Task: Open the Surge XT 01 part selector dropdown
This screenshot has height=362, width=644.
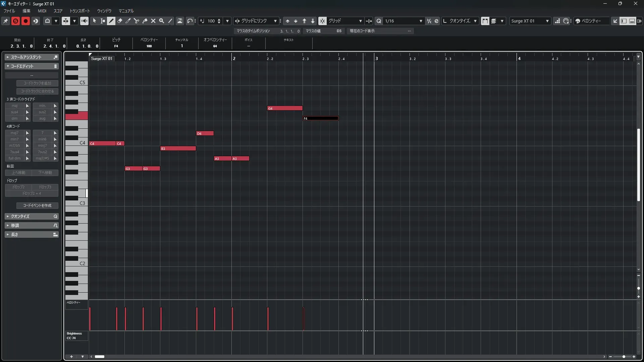Action: (x=547, y=21)
